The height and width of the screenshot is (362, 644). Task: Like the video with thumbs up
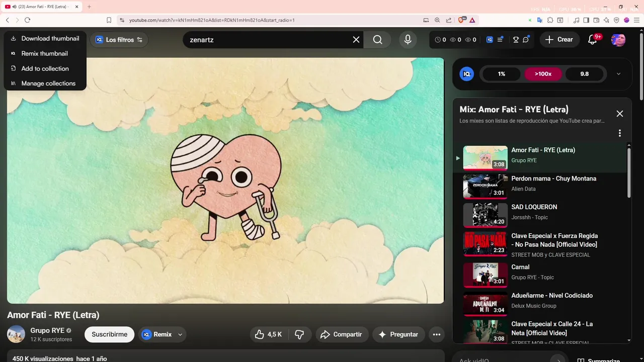click(268, 334)
